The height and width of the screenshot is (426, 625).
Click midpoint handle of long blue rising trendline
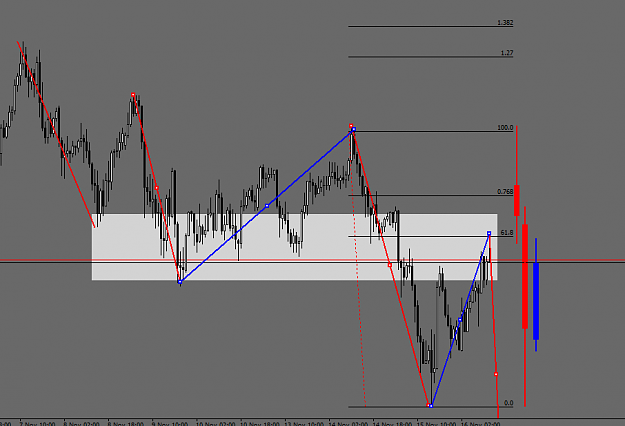point(267,206)
